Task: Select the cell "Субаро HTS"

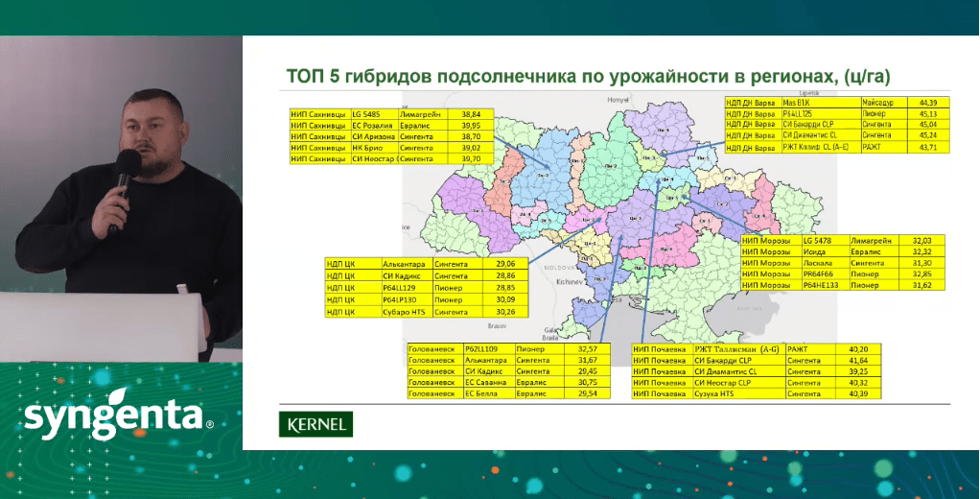Action: pos(407,312)
